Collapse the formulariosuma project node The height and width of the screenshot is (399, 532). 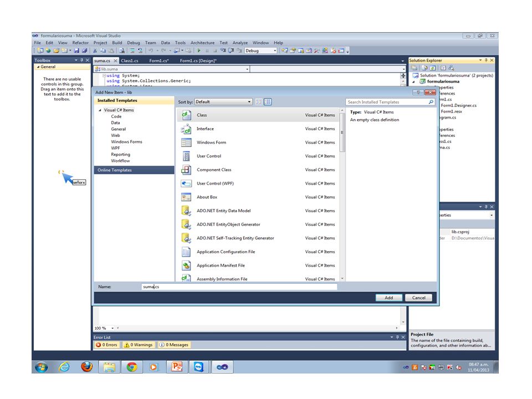(x=413, y=82)
